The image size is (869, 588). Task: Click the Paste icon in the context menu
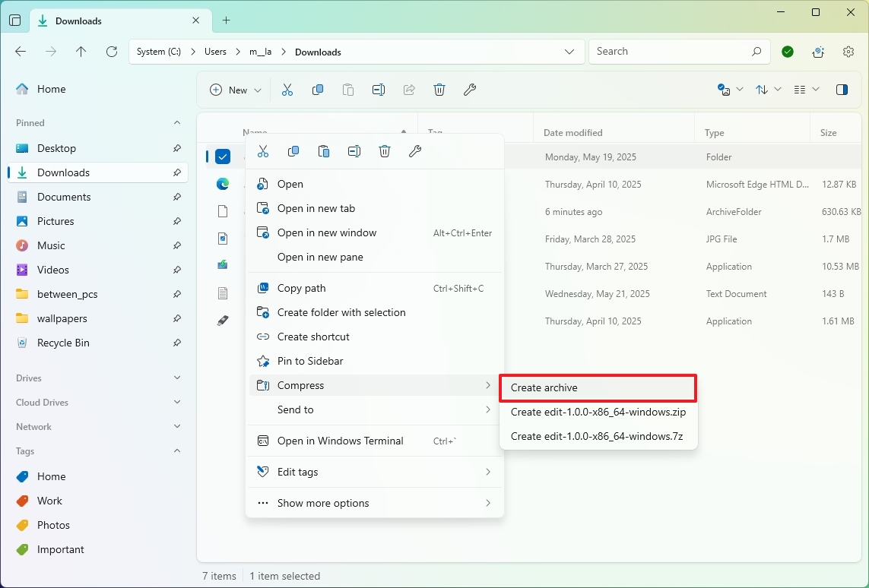[x=324, y=151]
